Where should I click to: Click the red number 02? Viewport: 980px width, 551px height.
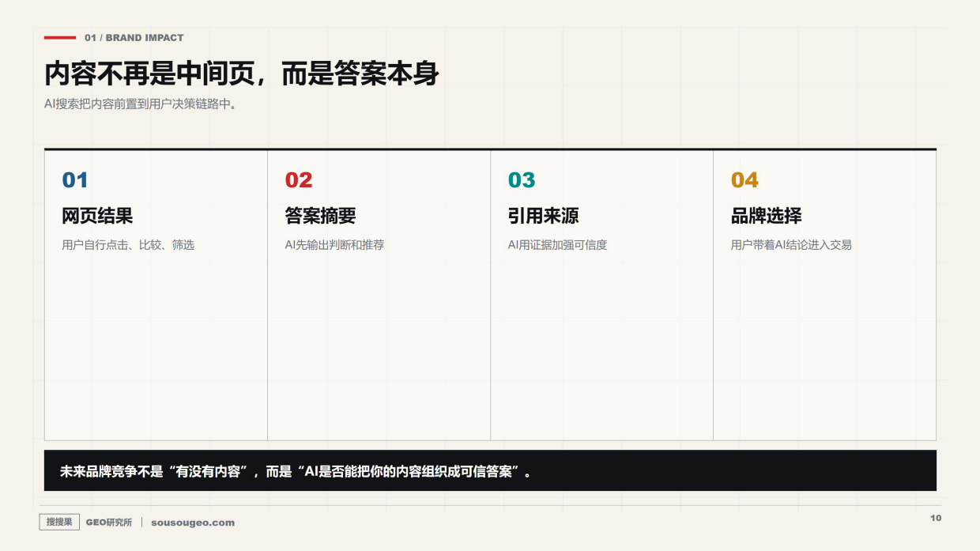tap(299, 180)
